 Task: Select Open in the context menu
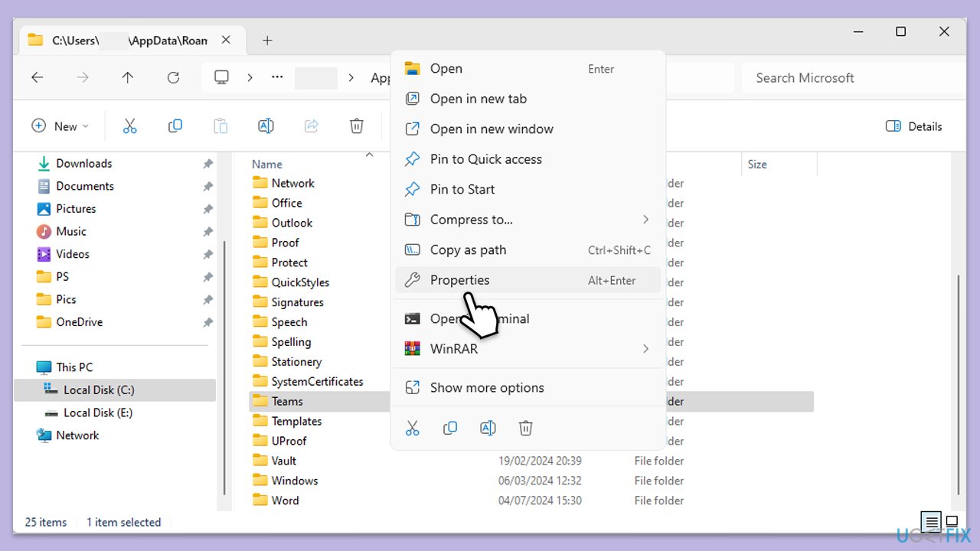[528, 69]
